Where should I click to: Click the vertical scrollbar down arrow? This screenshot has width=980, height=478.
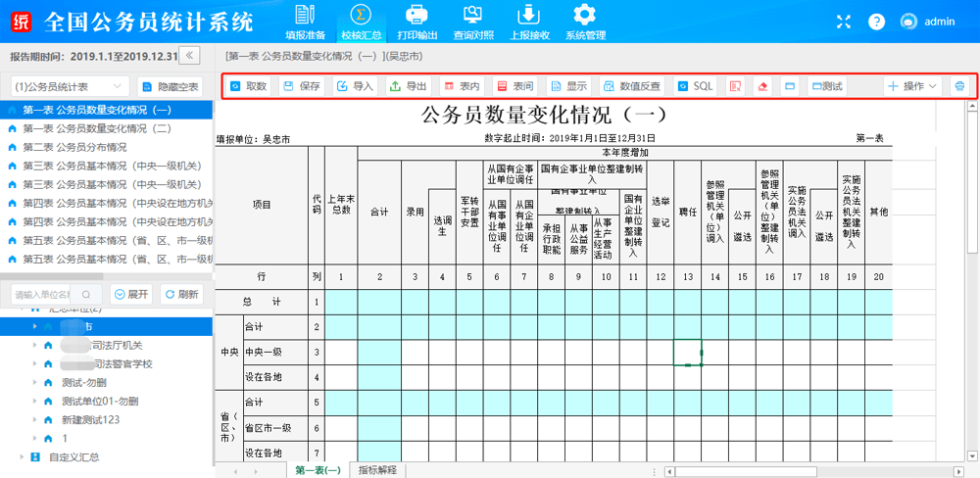[974, 456]
